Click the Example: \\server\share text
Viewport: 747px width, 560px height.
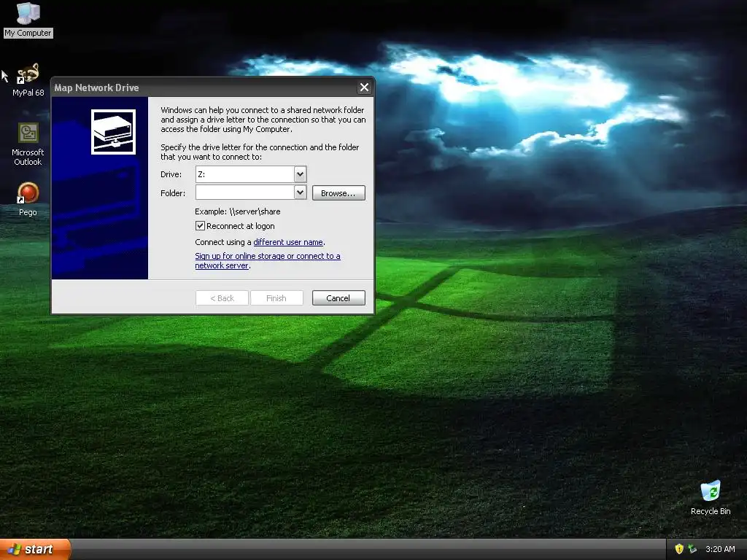coord(237,211)
